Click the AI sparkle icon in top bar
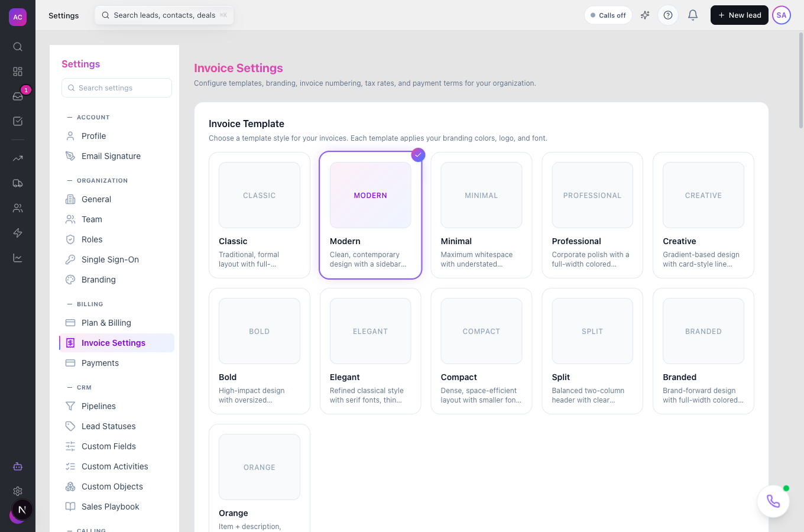 click(645, 15)
